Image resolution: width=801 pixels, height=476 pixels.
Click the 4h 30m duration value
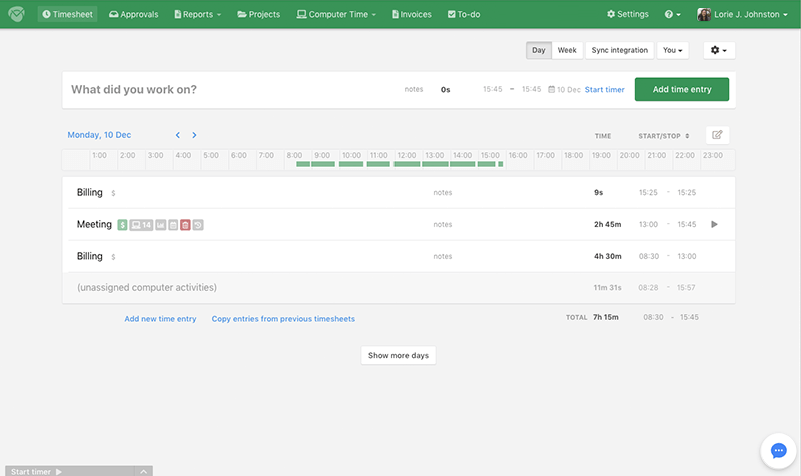pos(607,256)
